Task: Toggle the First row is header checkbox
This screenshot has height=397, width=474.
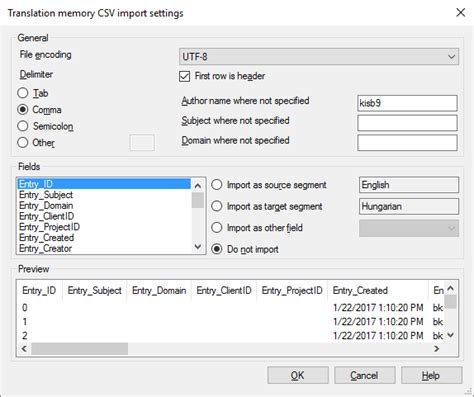Action: (184, 76)
